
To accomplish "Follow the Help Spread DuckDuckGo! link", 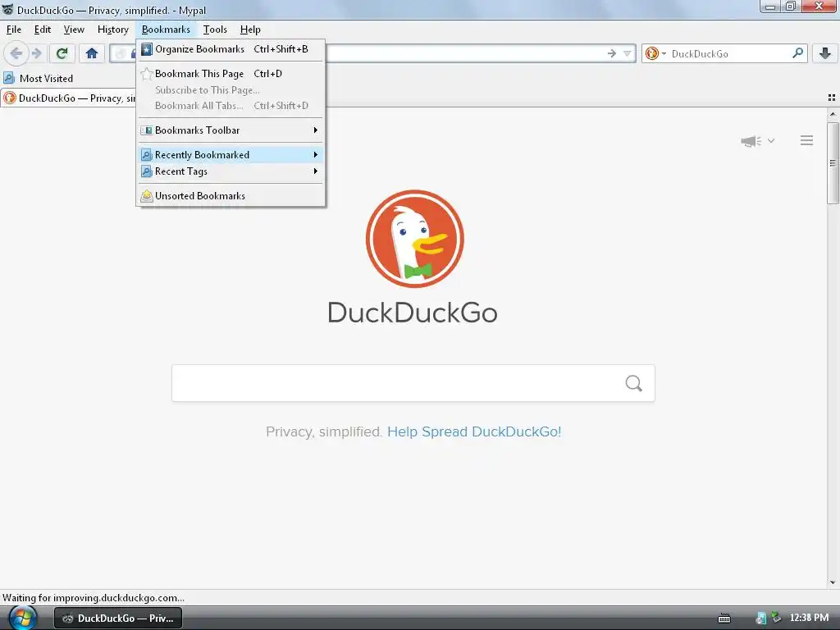I will (x=474, y=431).
